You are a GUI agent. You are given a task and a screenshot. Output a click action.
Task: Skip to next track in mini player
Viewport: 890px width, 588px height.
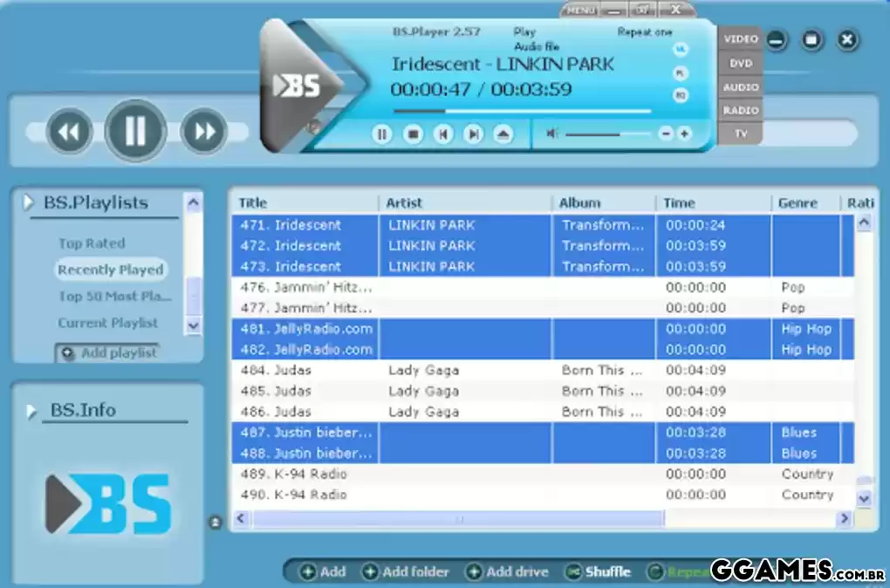[473, 134]
